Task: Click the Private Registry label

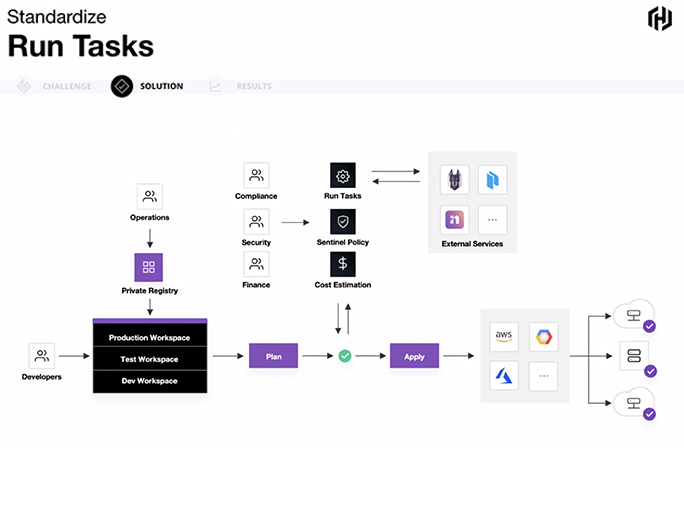Action: tap(150, 291)
